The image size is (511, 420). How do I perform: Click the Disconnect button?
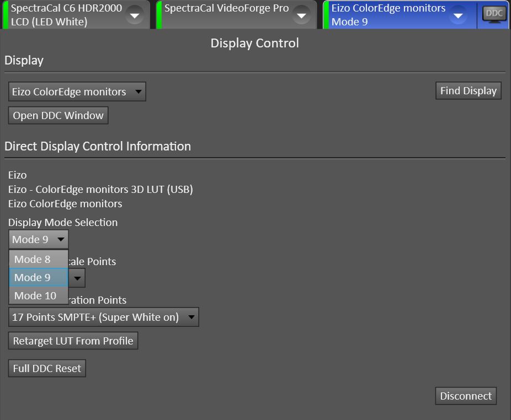tap(466, 396)
